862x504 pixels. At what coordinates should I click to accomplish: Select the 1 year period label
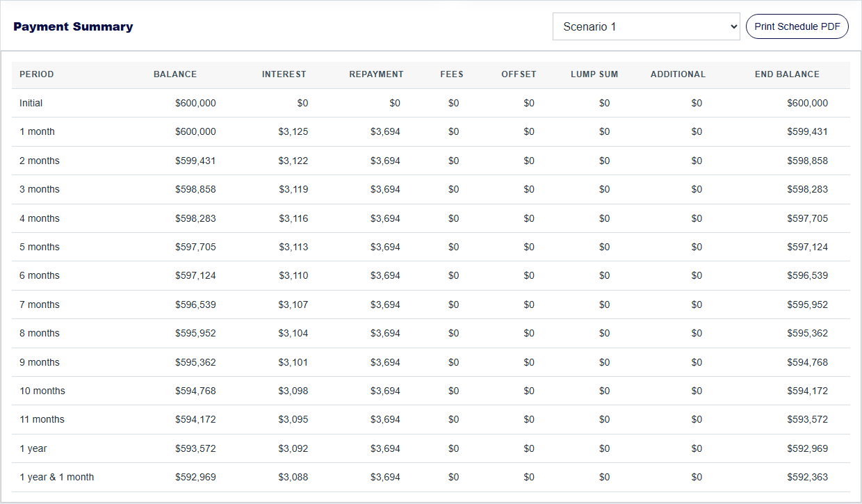33,448
